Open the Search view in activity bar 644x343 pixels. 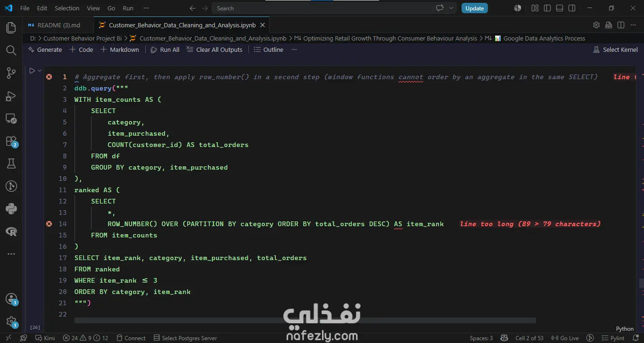click(11, 50)
